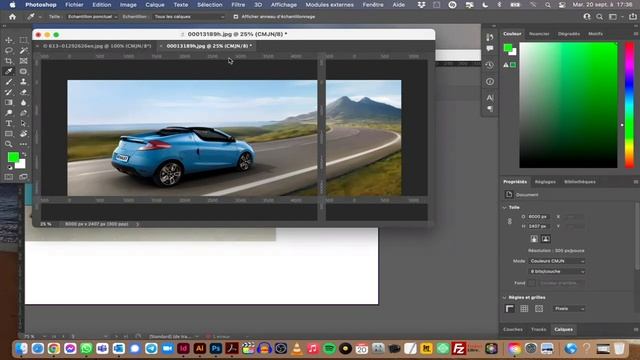Open the Échantillon 'Tous les calques' dropdown
Image resolution: width=640 pixels, height=360 pixels.
click(189, 17)
